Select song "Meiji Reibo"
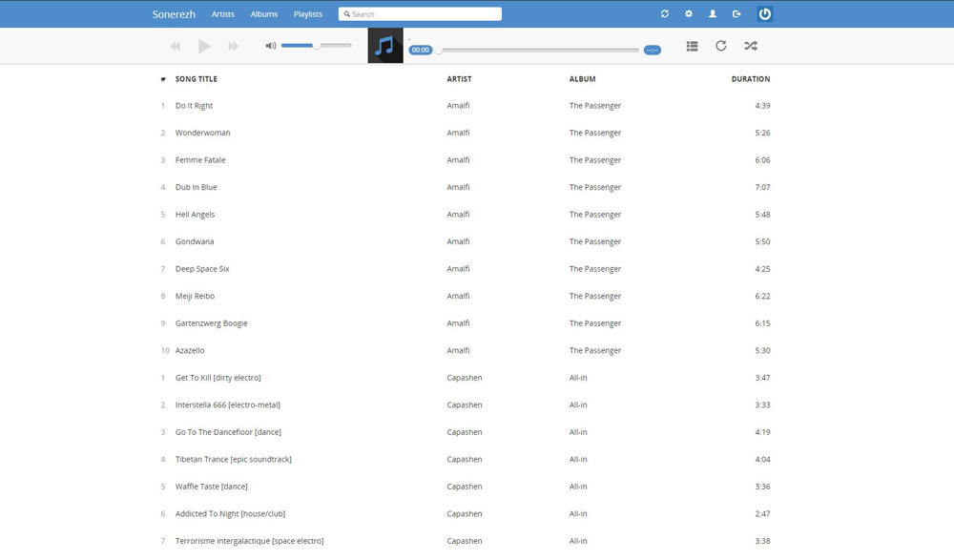 (195, 296)
